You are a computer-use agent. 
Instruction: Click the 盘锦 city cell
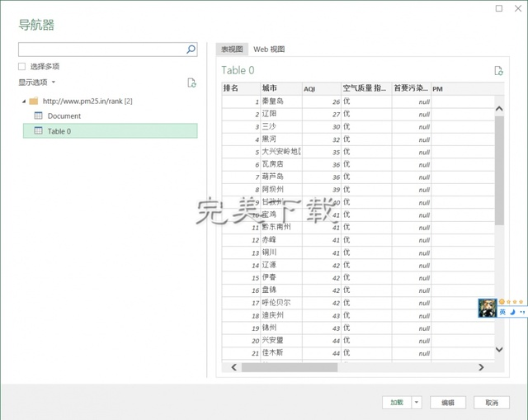click(281, 290)
